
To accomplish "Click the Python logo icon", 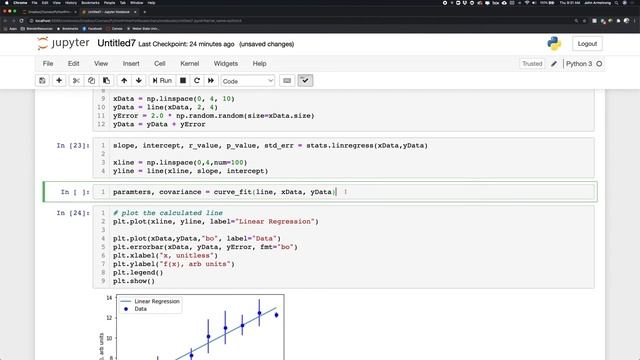I will [554, 44].
